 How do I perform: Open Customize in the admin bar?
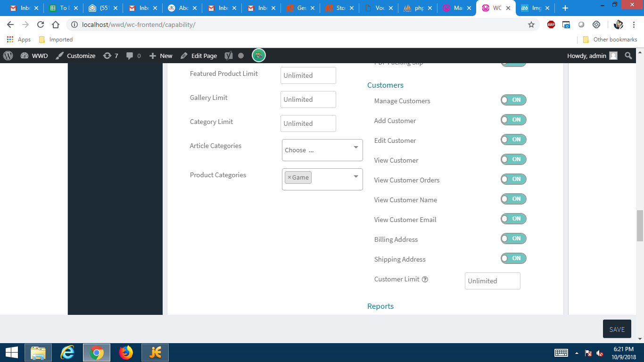[75, 56]
